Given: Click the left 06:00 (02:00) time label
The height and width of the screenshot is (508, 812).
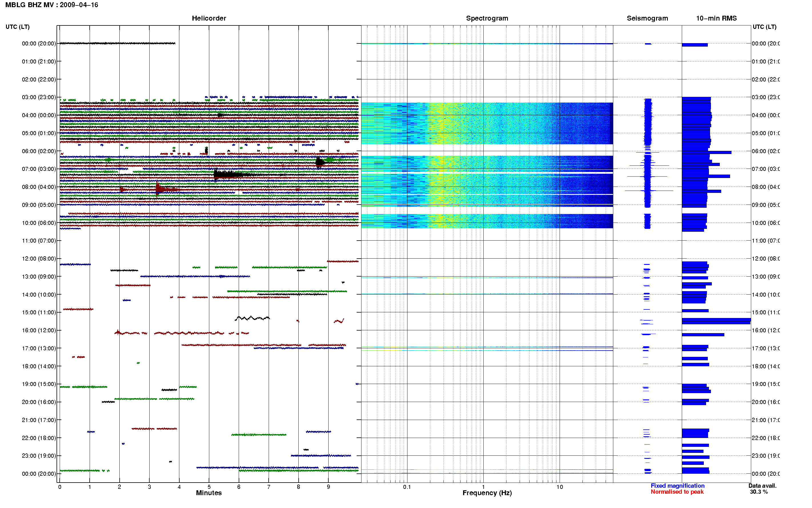Looking at the screenshot, I should coord(39,151).
